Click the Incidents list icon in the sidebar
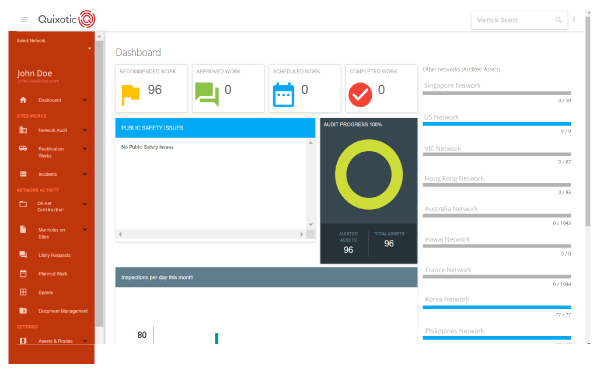600x374 pixels. 23,174
